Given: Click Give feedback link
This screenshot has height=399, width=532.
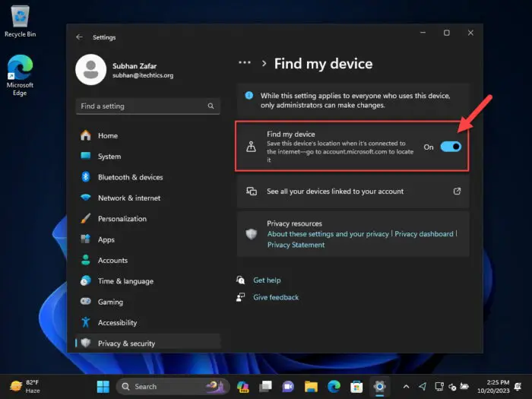Looking at the screenshot, I should [x=276, y=297].
